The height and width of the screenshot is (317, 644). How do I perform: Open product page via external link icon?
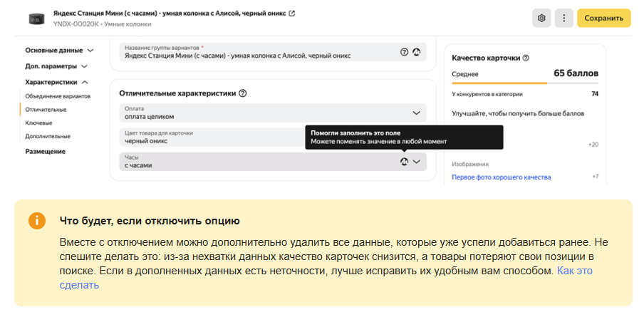tap(292, 13)
